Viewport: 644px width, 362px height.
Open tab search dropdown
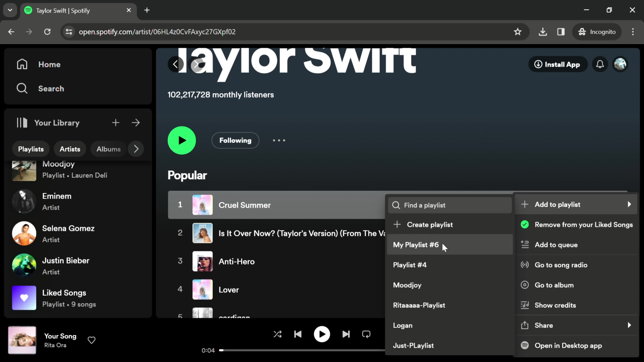(x=10, y=10)
